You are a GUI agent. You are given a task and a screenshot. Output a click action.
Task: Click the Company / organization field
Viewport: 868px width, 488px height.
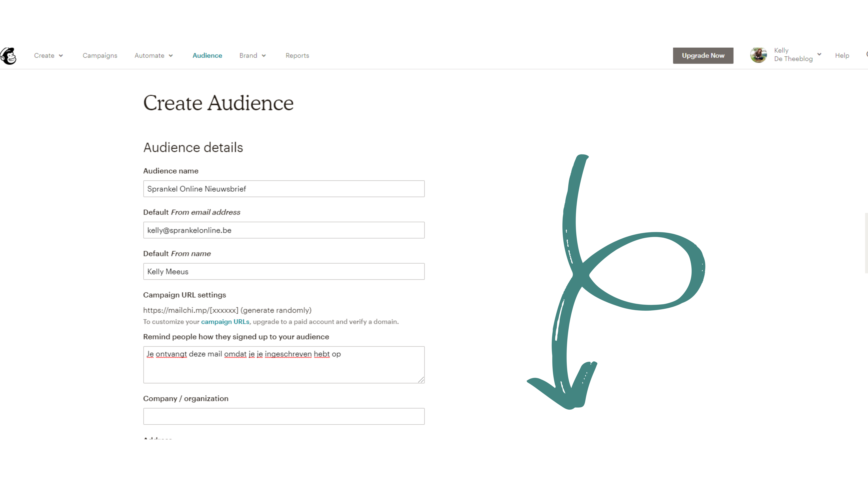coord(284,416)
